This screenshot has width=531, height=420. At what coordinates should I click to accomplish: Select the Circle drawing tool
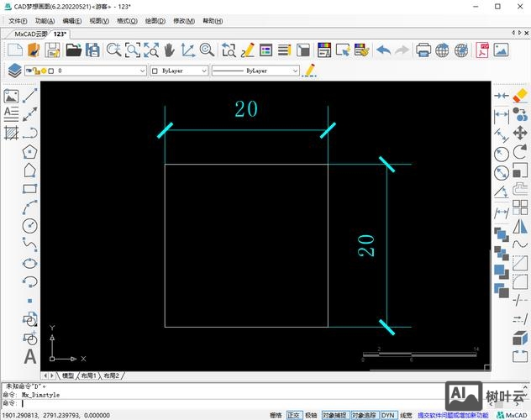point(30,225)
